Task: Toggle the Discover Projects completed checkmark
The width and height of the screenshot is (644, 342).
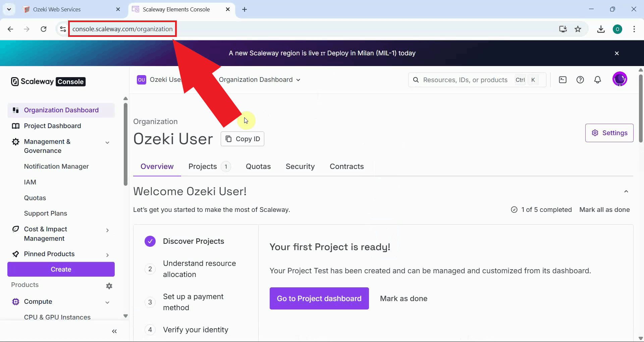Action: point(150,241)
